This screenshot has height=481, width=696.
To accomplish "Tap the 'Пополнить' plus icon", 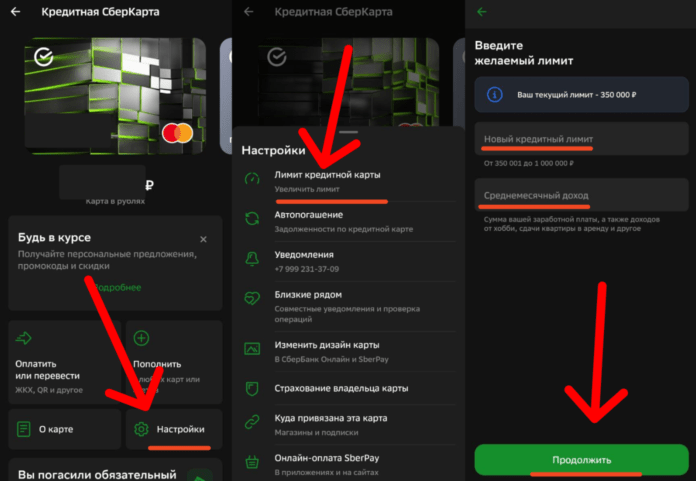I will tap(141, 338).
